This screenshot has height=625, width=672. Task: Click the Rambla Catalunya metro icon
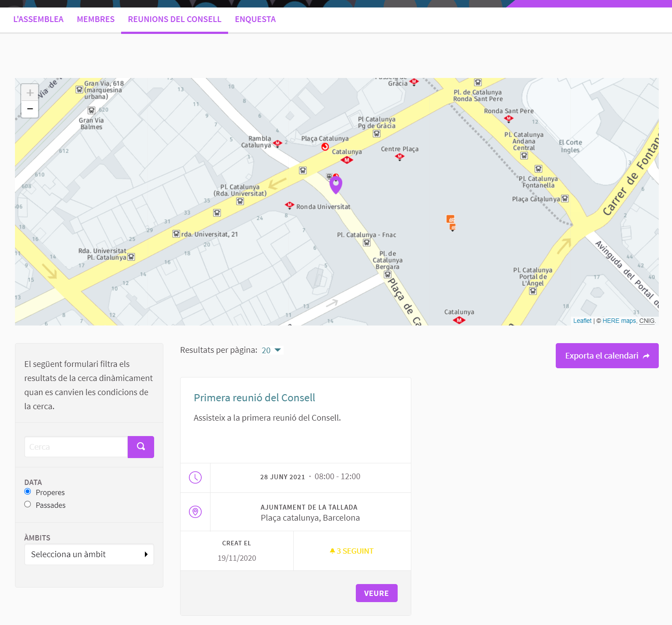277,144
